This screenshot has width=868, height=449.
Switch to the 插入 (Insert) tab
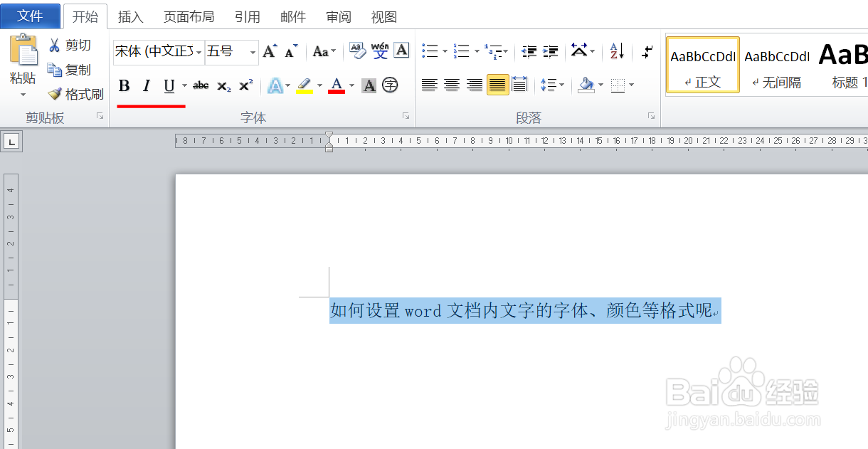point(130,16)
